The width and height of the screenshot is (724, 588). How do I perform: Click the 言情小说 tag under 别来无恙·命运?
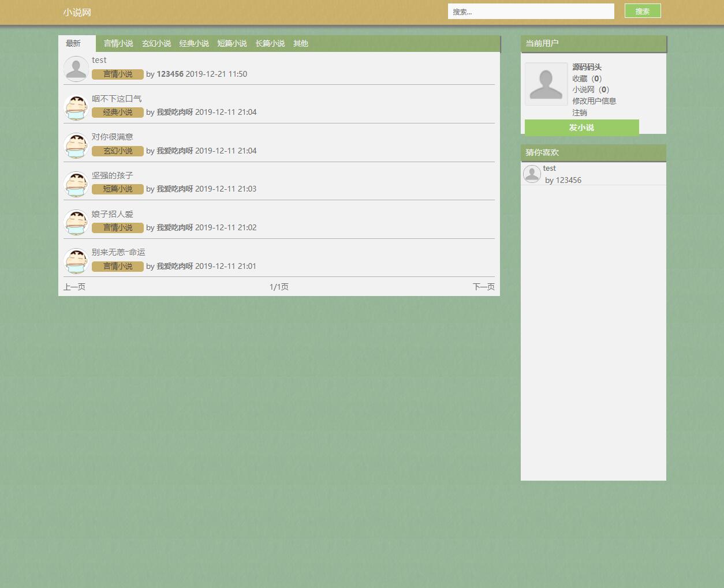coord(118,267)
